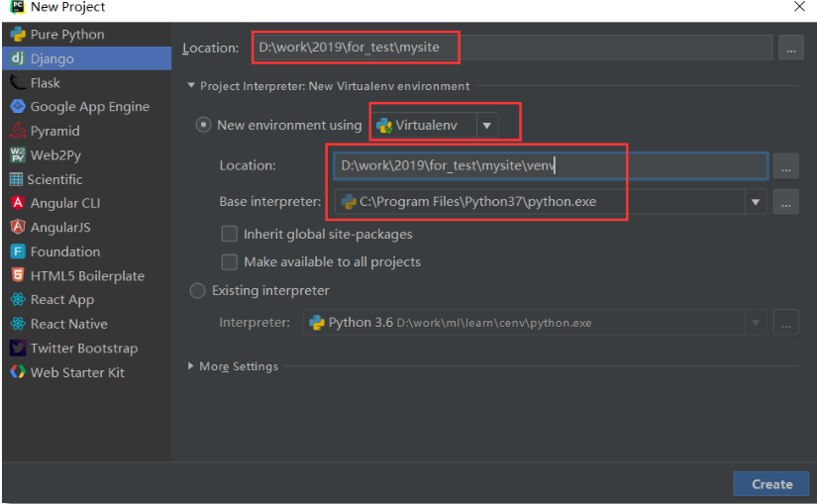The height and width of the screenshot is (504, 817).
Task: Click the Python 3.6 interpreter path text
Action: click(x=494, y=323)
